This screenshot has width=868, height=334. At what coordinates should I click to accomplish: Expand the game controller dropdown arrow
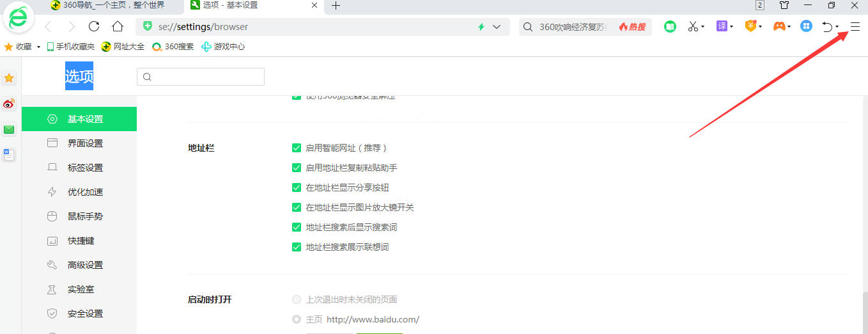click(789, 27)
